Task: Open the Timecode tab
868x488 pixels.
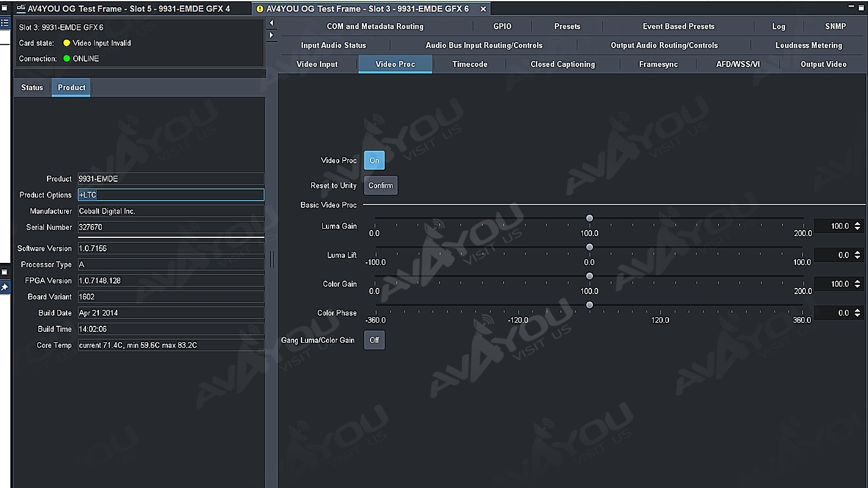Action: [x=469, y=64]
